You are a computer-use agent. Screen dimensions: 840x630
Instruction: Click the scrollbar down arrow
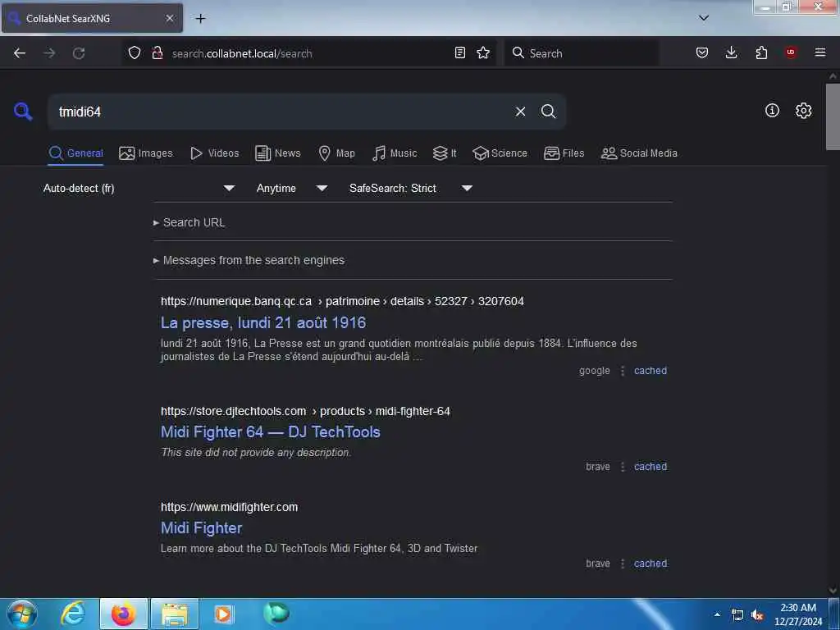833,591
